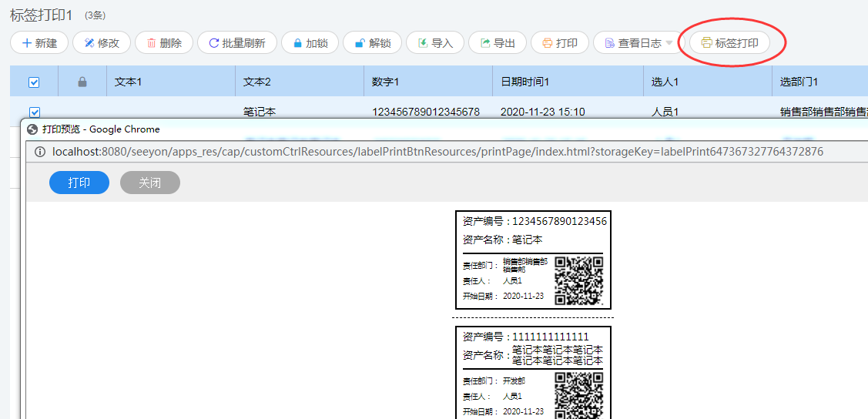868x419 pixels.
Task: Click the 打印 toolbar button with printer icon
Action: click(x=560, y=42)
